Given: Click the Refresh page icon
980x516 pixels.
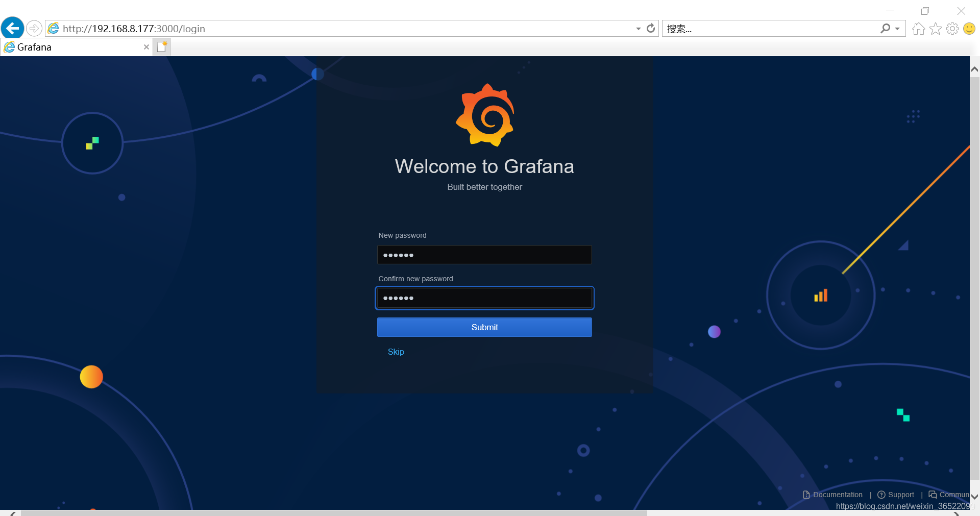Looking at the screenshot, I should [650, 28].
